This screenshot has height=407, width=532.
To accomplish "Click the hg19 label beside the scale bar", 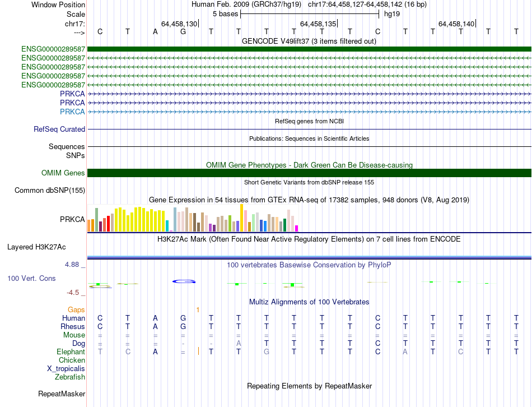I will click(x=392, y=14).
